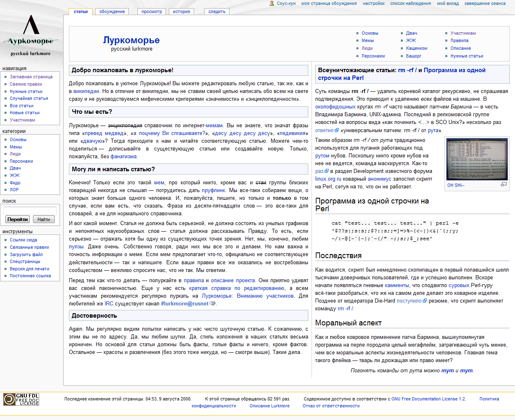
Task: Click завершение сеанса to log out
Action: coord(485,3)
